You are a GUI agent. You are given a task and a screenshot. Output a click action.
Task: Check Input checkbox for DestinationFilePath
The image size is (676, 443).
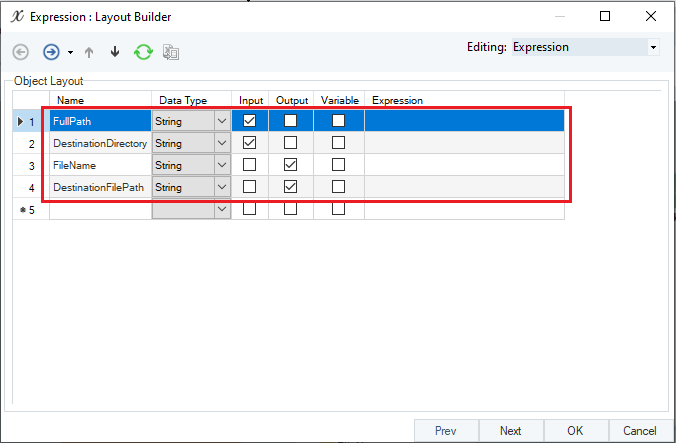(250, 187)
